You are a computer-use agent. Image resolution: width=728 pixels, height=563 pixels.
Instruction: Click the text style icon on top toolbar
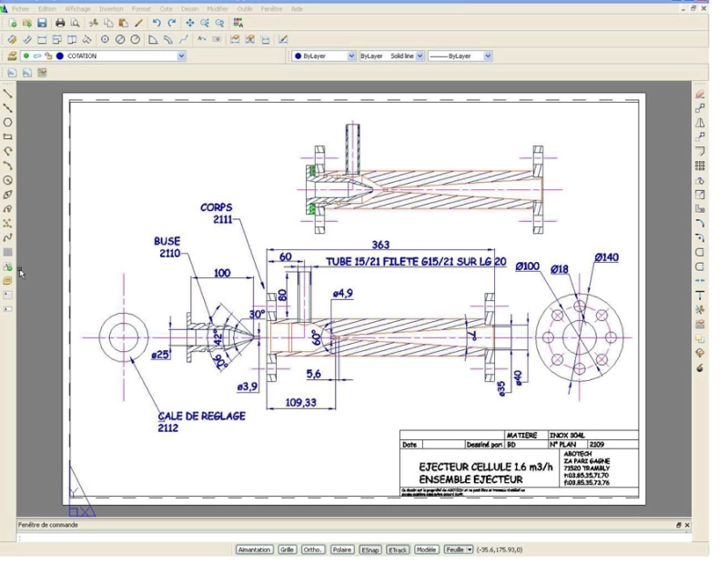click(238, 23)
